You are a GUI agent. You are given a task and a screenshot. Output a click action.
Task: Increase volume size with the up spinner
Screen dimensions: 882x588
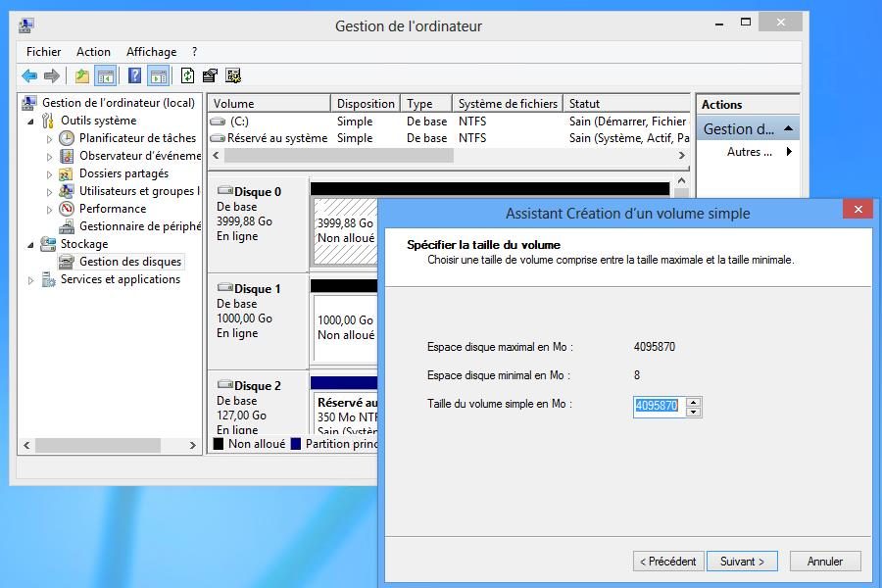pyautogui.click(x=694, y=401)
